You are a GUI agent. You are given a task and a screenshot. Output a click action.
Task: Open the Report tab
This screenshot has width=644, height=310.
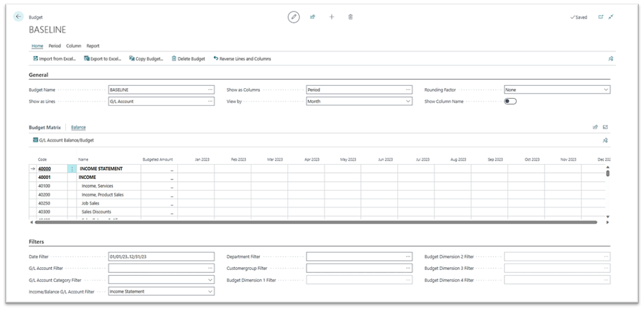(93, 46)
